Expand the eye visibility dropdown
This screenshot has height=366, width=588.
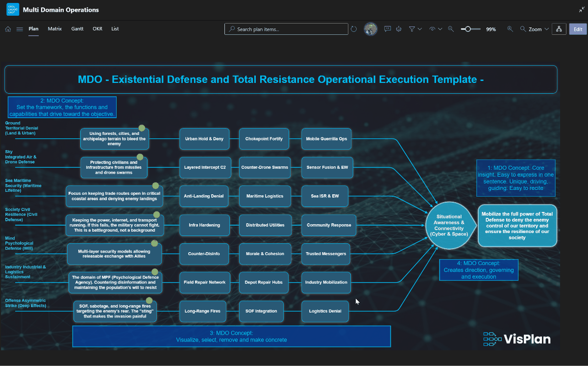point(436,29)
